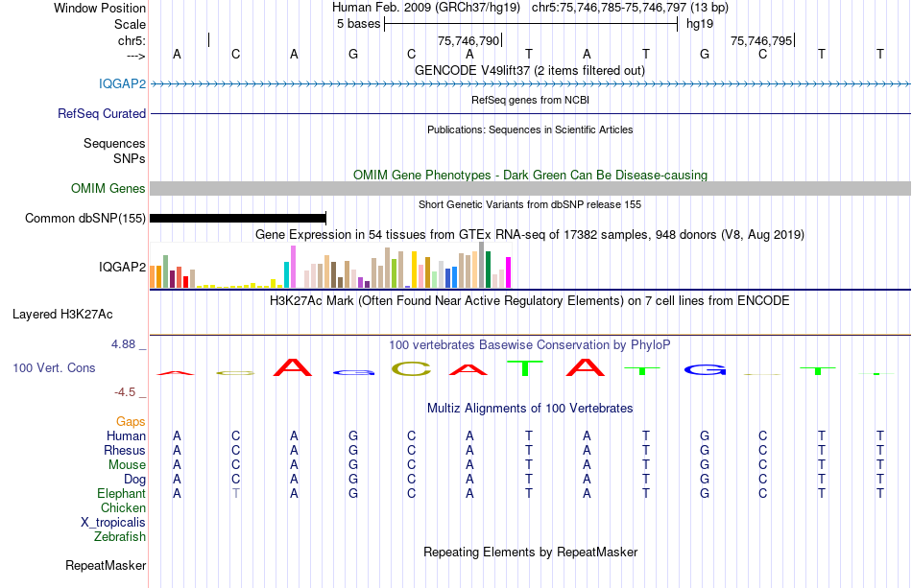Viewport: 912px width, 588px height.
Task: Click the X_tropicalis alignment row label
Action: click(113, 523)
